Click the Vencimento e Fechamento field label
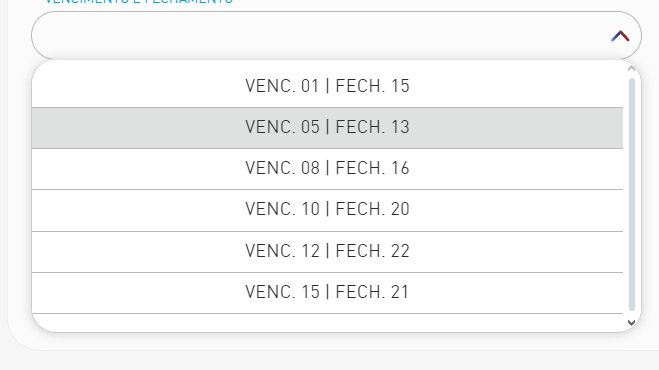Screen dimensions: 659x370 point(139,2)
